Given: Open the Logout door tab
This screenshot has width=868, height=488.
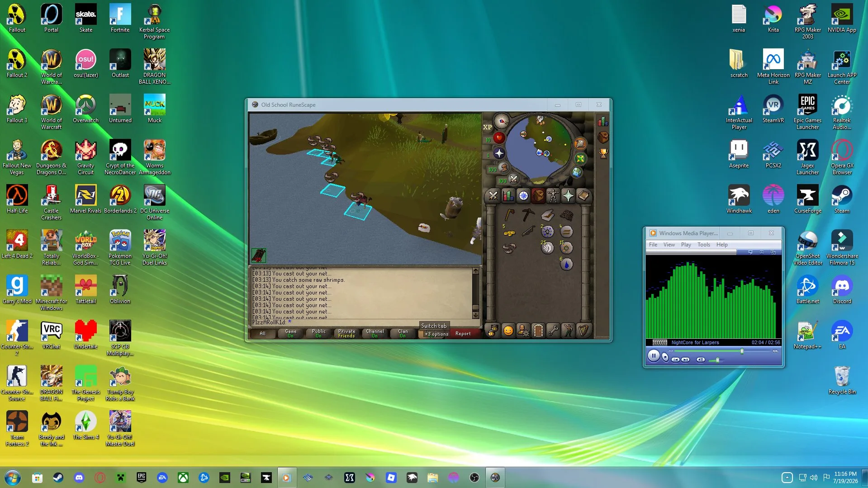Looking at the screenshot, I should [x=538, y=331].
